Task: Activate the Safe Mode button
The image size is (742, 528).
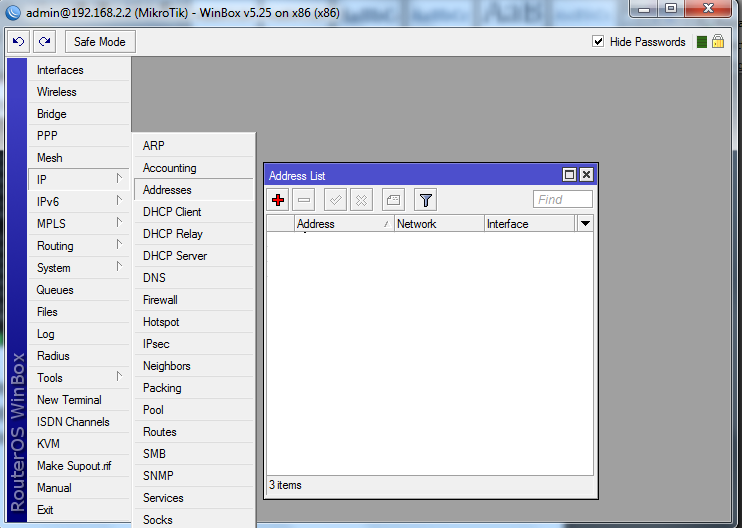Action: 100,42
